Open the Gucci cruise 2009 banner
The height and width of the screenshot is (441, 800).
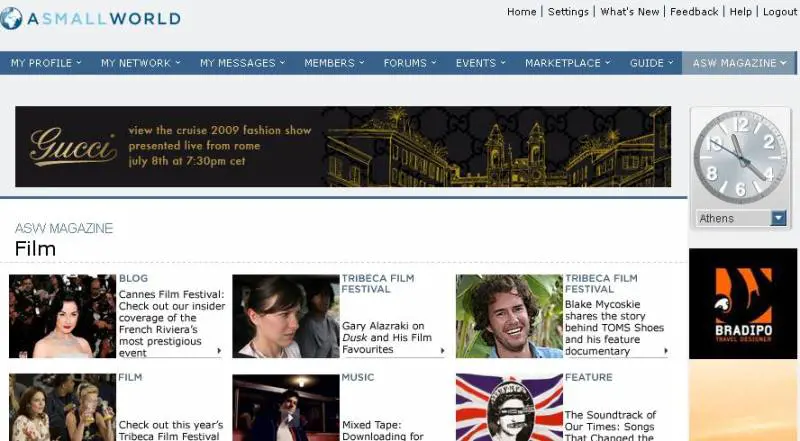[x=343, y=147]
